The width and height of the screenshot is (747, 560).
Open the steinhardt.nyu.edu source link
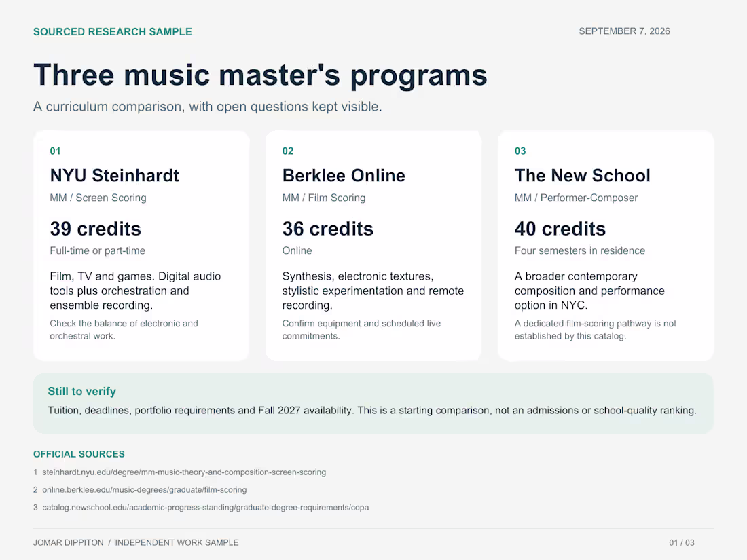click(184, 472)
